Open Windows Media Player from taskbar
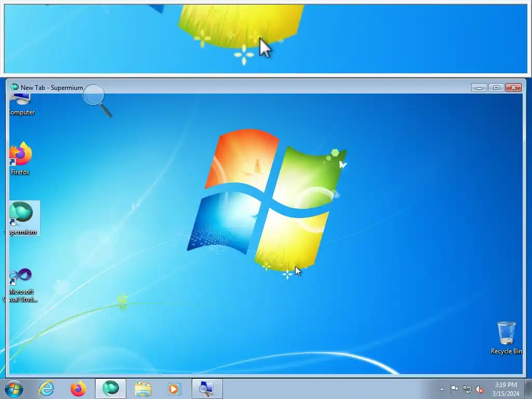532x399 pixels. tap(175, 389)
